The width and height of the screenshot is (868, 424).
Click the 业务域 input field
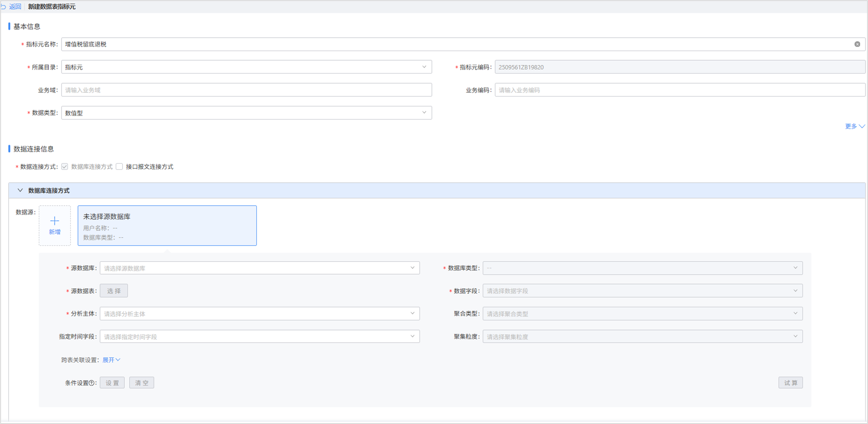246,90
